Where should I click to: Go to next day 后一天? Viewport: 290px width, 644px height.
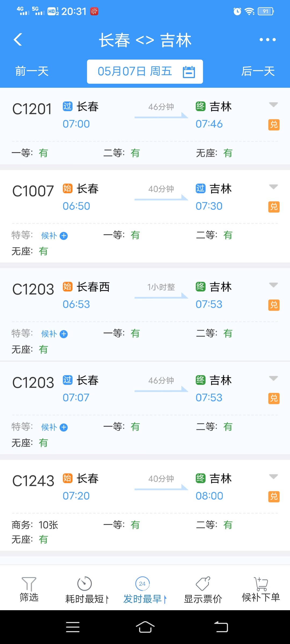(x=258, y=71)
